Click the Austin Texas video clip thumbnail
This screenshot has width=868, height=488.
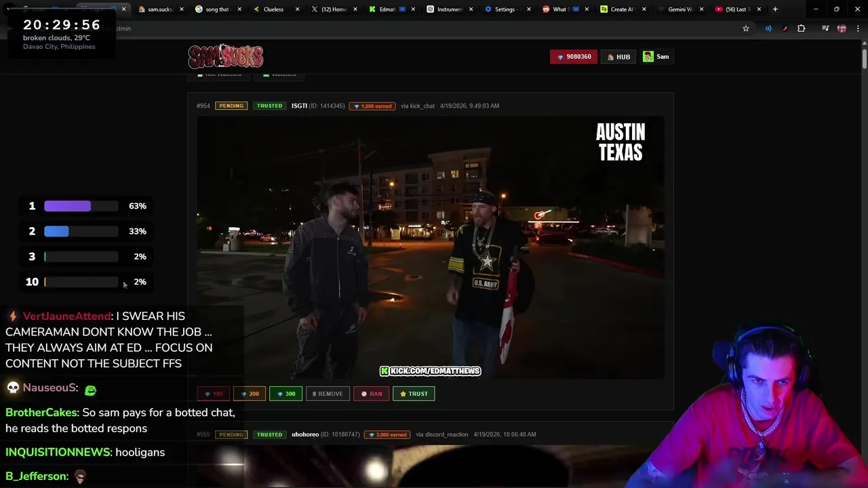tap(431, 247)
